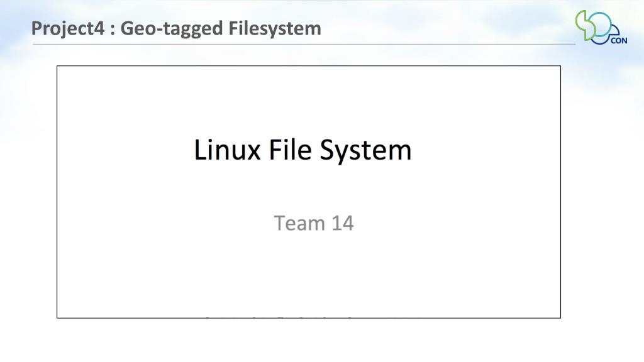Click the clipped text at the box bottom edge
The image size is (644, 362).
point(279,317)
